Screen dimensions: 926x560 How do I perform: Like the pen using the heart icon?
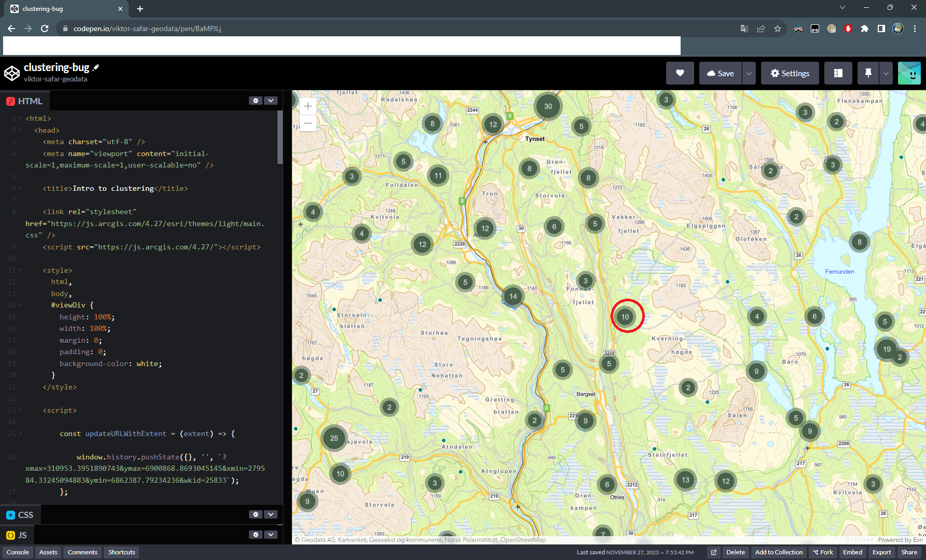point(680,73)
